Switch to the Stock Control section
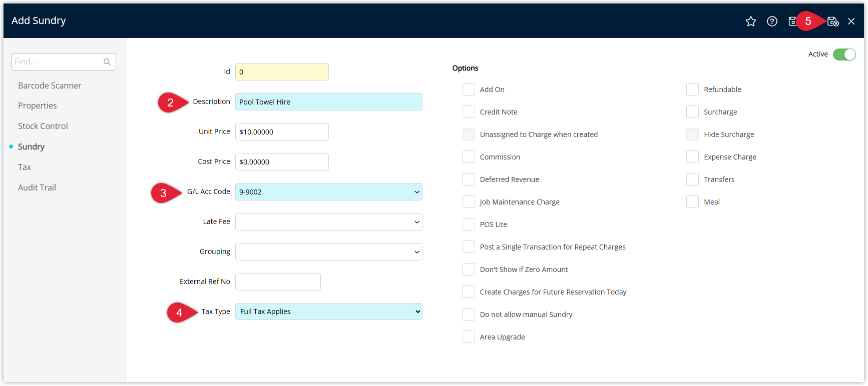868x386 pixels. 43,126
